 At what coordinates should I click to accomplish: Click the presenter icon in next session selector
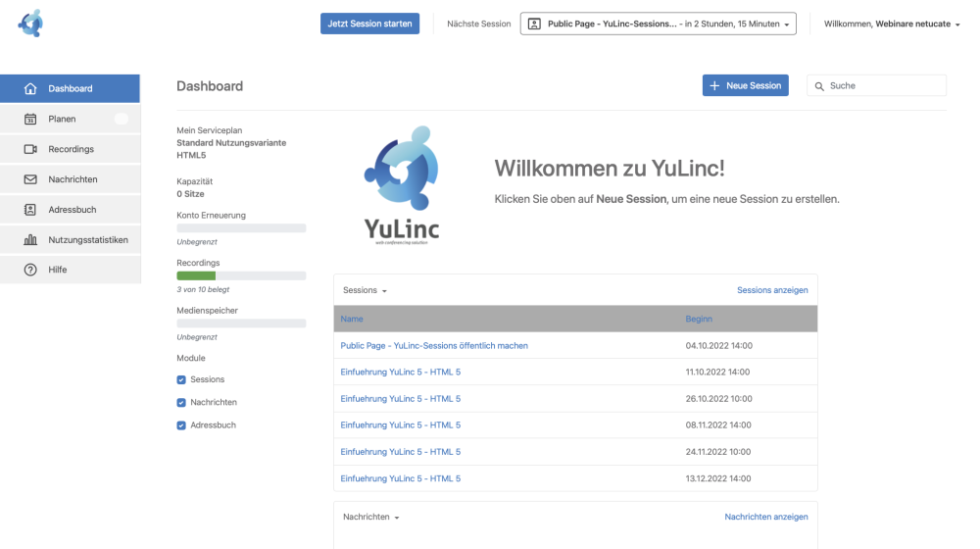(534, 24)
